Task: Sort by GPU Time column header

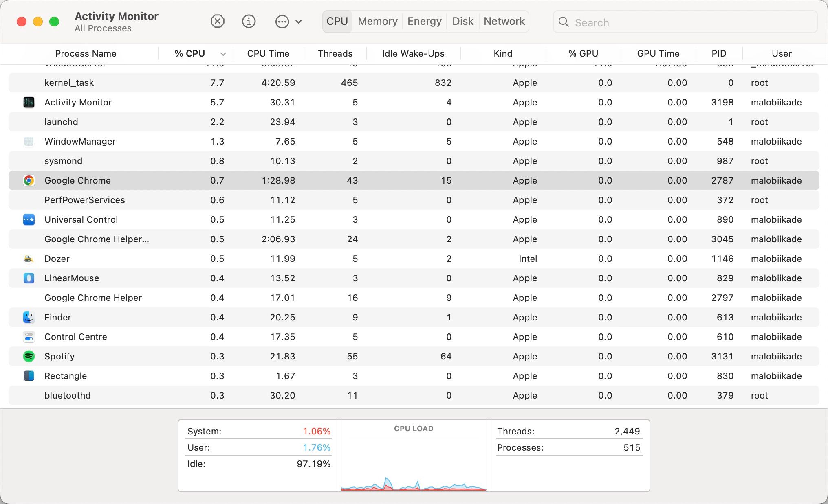Action: click(658, 53)
